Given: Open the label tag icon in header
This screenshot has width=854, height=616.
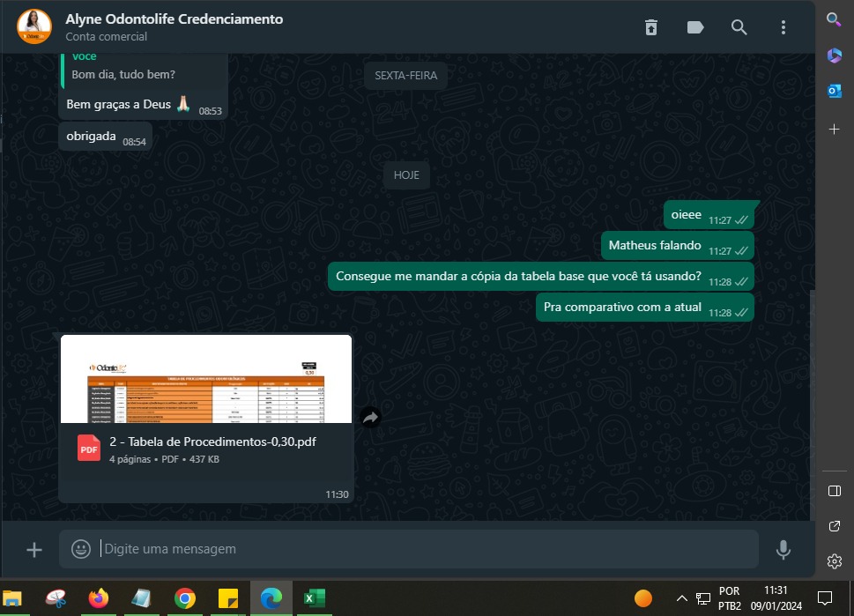Looking at the screenshot, I should click(695, 27).
